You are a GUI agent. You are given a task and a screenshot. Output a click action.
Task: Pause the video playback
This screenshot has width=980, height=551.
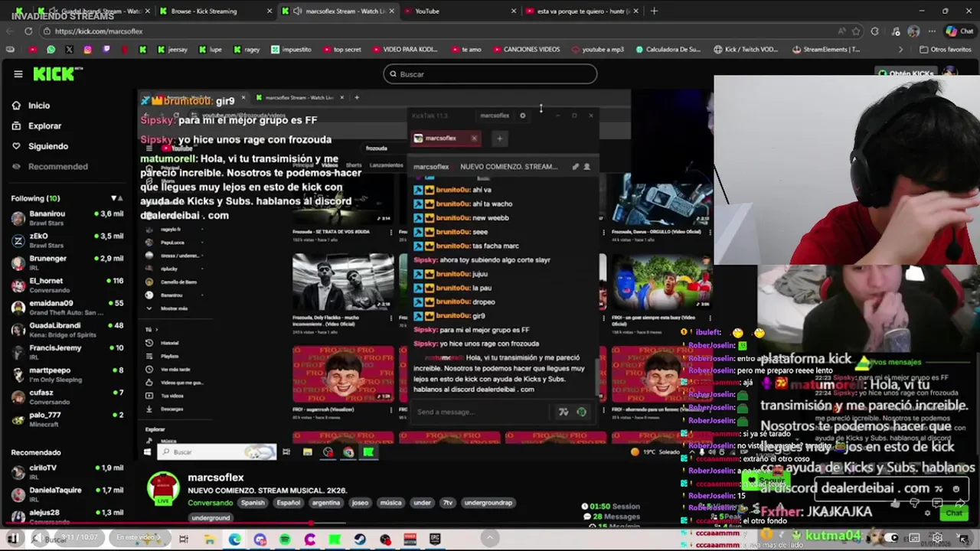(x=13, y=539)
